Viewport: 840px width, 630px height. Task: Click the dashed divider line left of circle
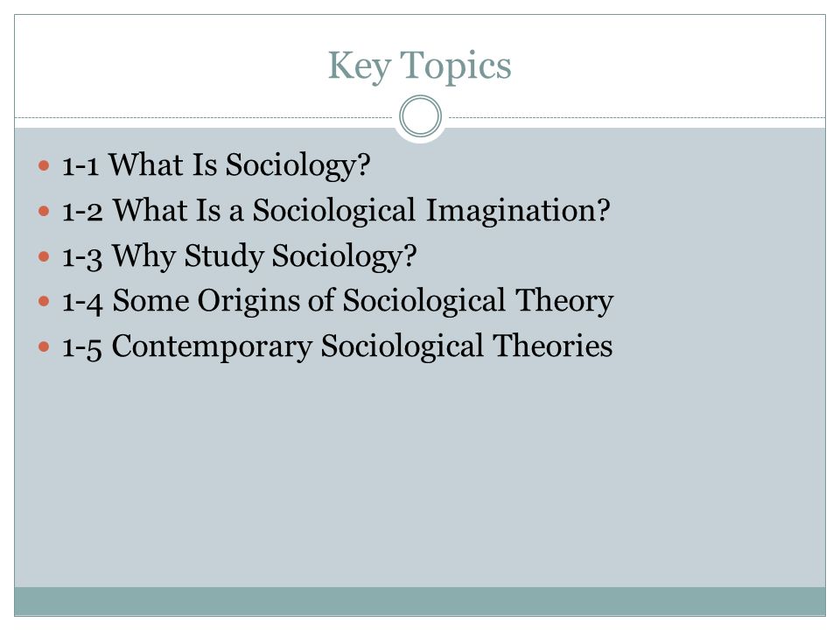click(x=204, y=117)
